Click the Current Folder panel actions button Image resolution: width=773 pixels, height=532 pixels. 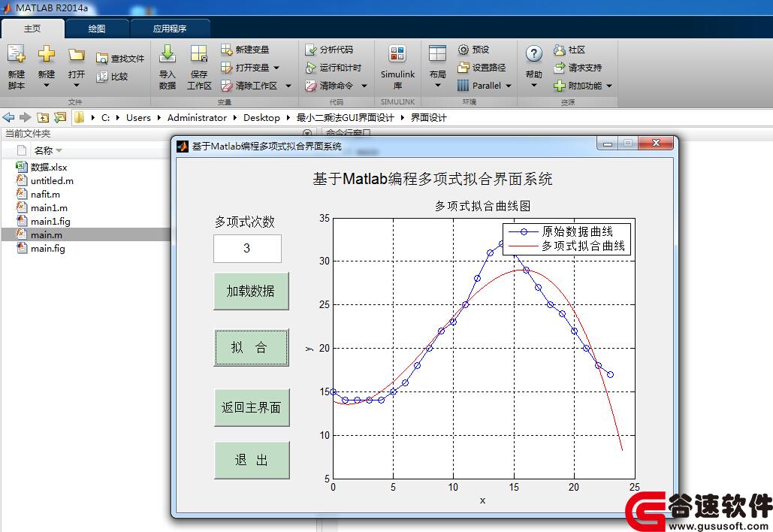pyautogui.click(x=307, y=133)
